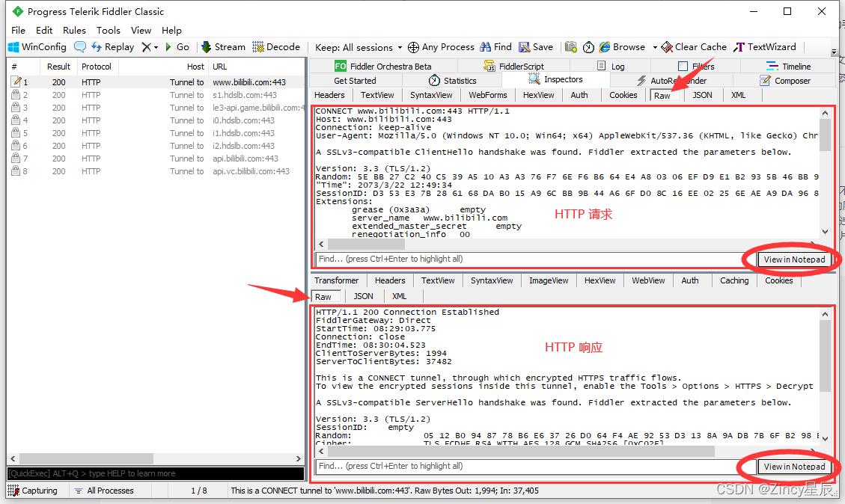Select session s1.hdslb.com:443
This screenshot has width=845, height=504.
(x=156, y=95)
